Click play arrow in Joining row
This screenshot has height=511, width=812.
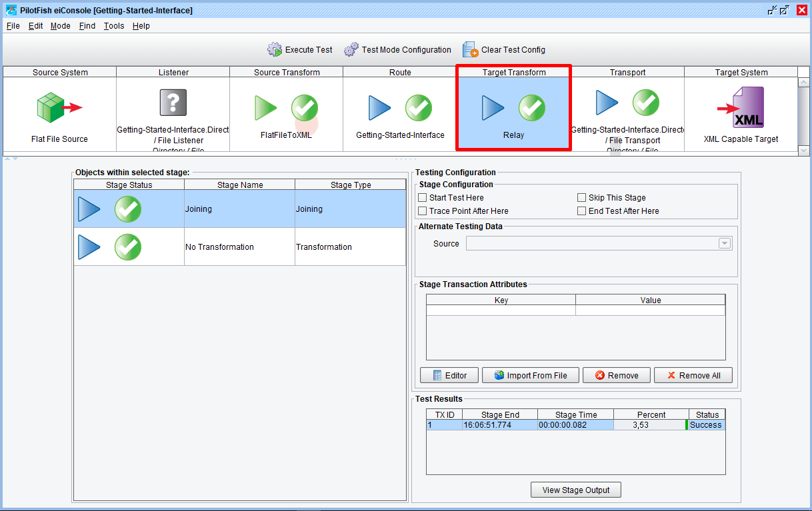89,209
